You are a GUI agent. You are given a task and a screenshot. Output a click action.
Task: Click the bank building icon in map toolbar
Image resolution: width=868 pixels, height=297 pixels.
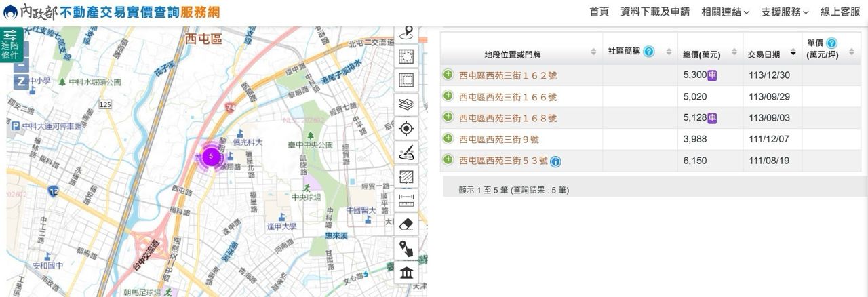tap(406, 273)
